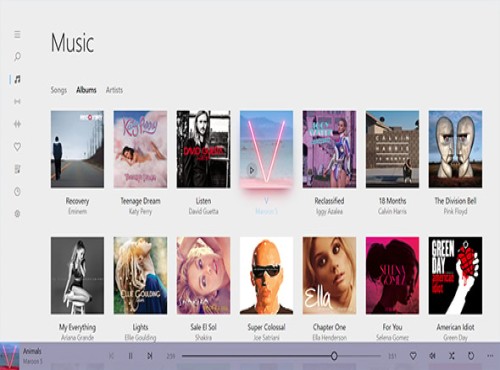The height and width of the screenshot is (370, 500).
Task: Click the American Idiot album title
Action: 455,327
